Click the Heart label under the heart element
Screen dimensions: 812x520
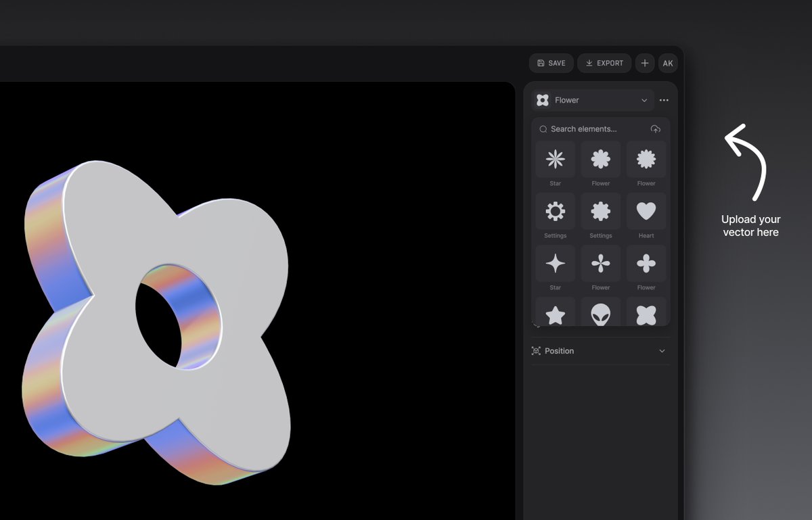point(646,235)
